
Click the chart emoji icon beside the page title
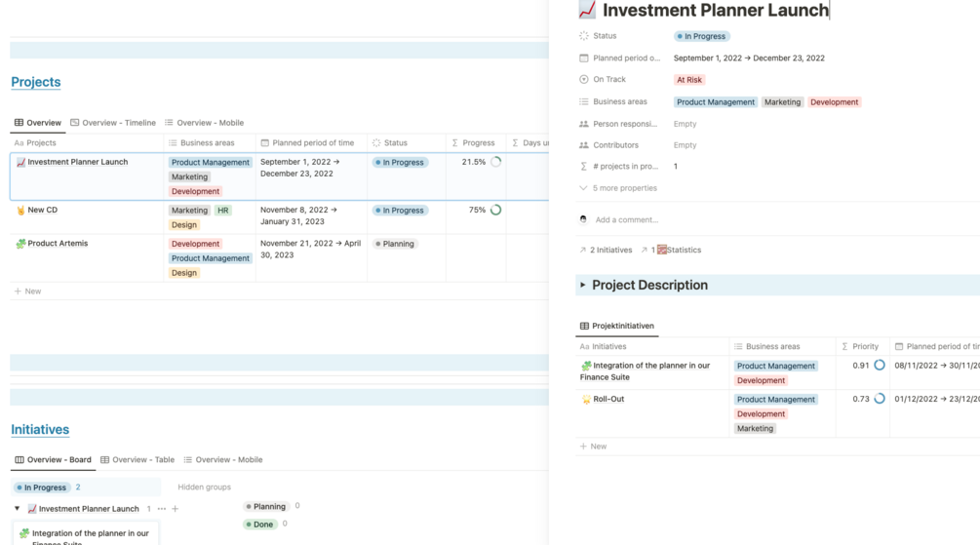(x=587, y=11)
